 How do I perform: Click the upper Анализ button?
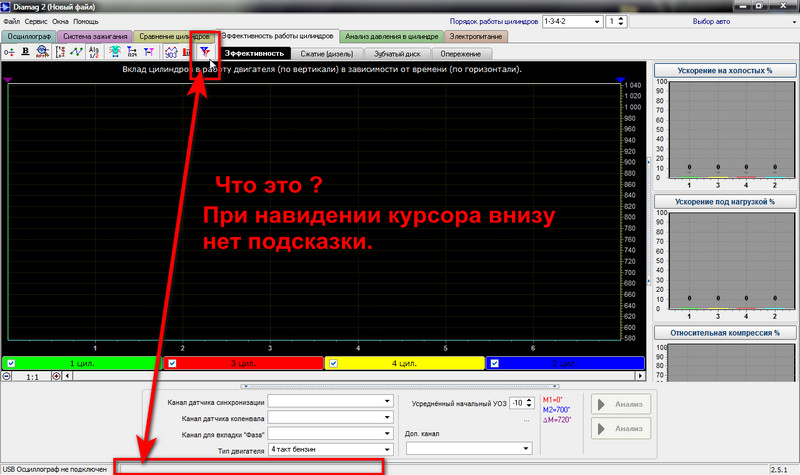click(x=621, y=404)
